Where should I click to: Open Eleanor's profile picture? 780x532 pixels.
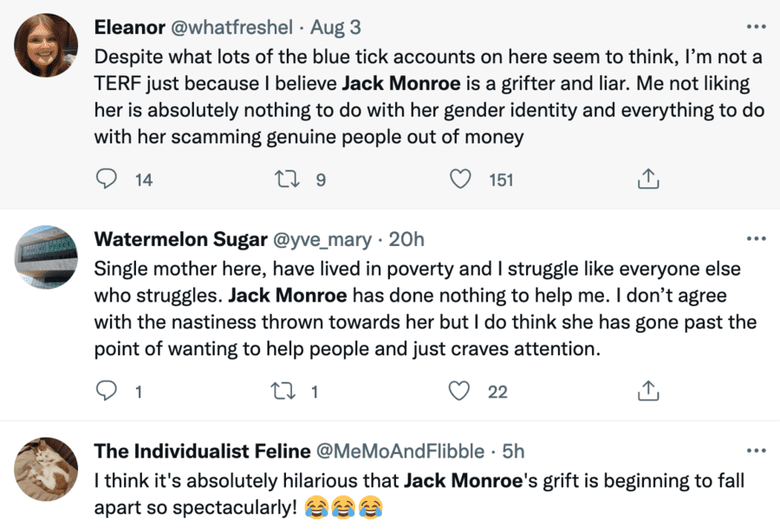[x=47, y=46]
